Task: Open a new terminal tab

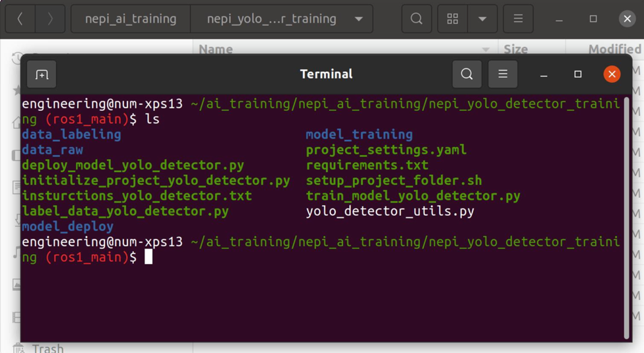Action: tap(42, 75)
